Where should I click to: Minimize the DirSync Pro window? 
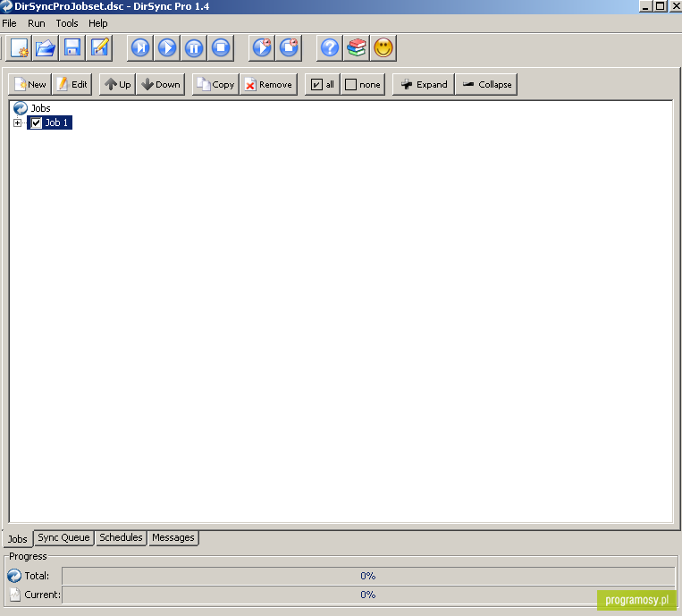click(645, 6)
